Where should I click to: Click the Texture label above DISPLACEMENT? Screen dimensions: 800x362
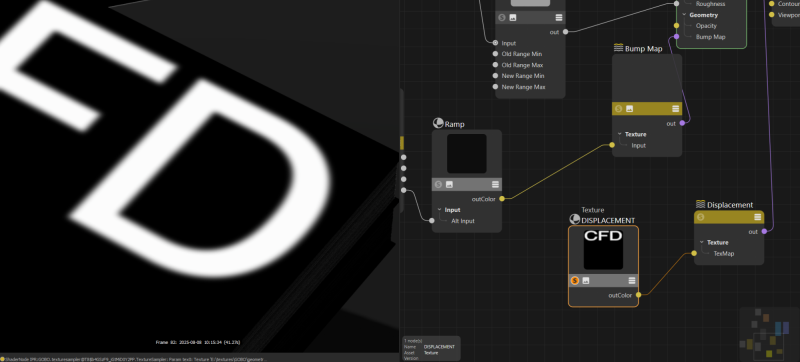coord(593,210)
